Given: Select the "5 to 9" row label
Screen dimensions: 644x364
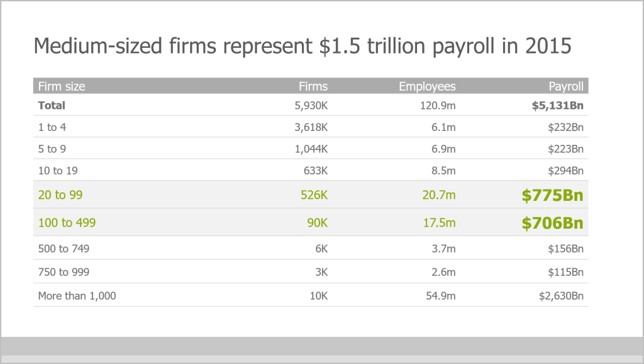Looking at the screenshot, I should click(52, 149).
